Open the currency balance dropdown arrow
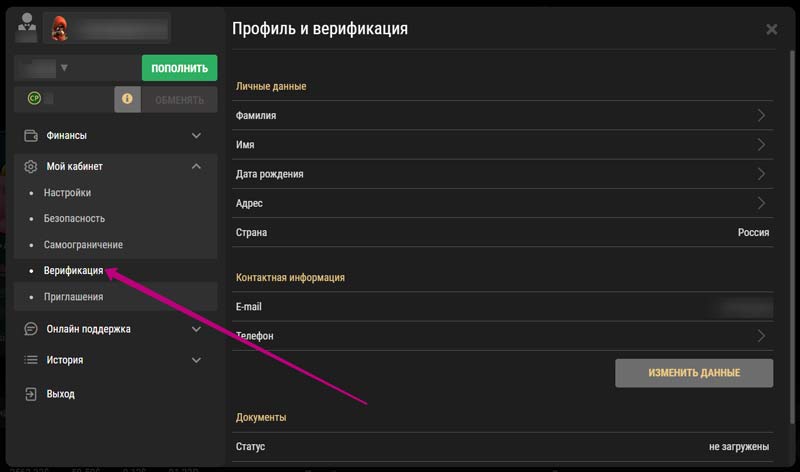 (64, 68)
